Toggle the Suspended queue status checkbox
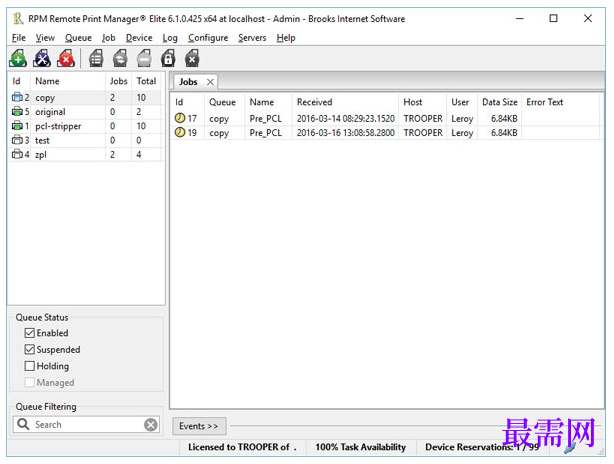 30,350
